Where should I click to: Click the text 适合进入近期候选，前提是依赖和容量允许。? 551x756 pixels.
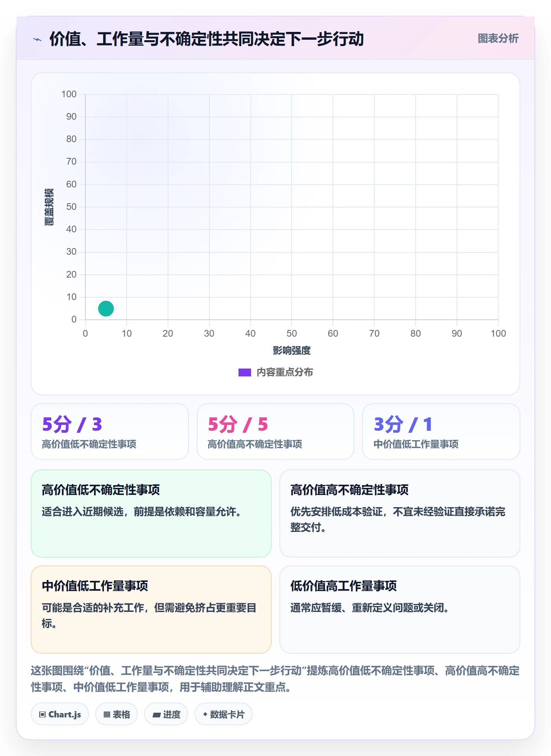141,511
